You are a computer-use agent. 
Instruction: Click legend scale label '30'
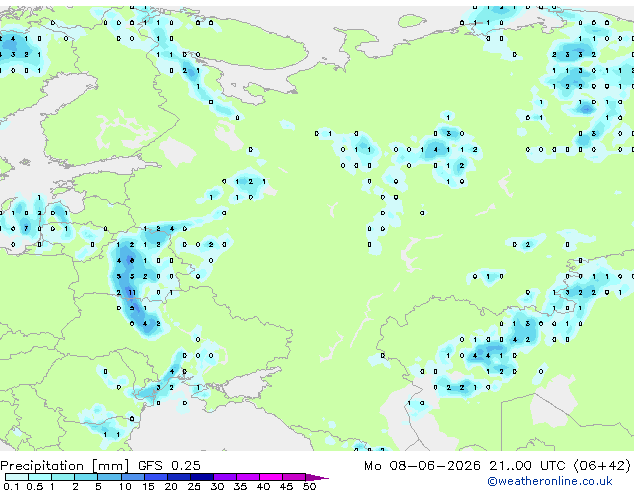coord(218,486)
